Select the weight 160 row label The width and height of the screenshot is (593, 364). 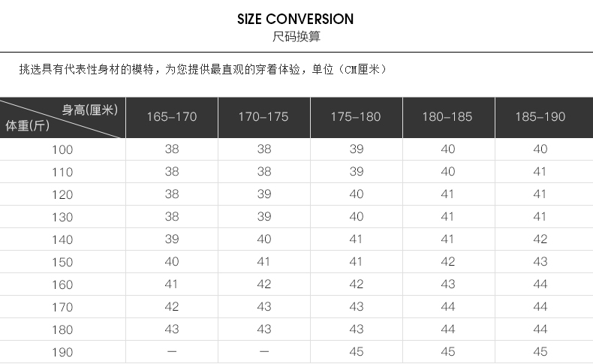(x=62, y=284)
